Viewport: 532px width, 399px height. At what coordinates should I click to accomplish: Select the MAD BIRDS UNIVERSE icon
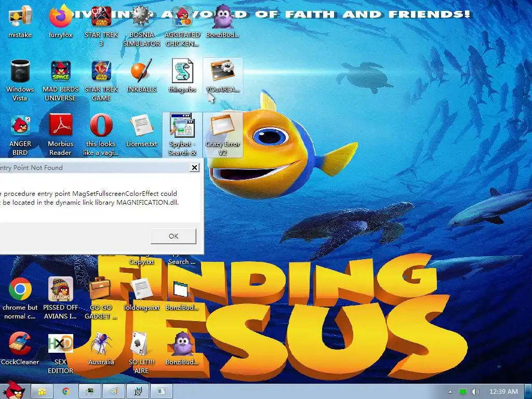point(60,81)
